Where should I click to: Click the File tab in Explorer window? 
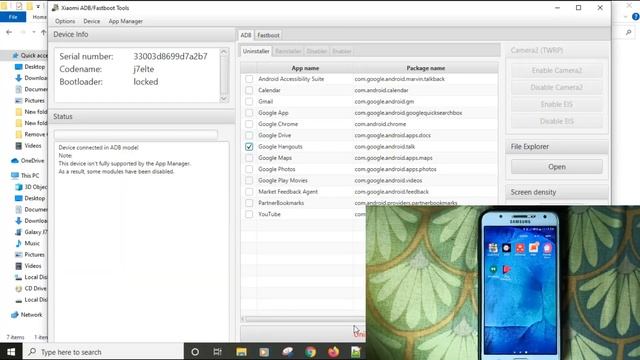click(x=13, y=17)
